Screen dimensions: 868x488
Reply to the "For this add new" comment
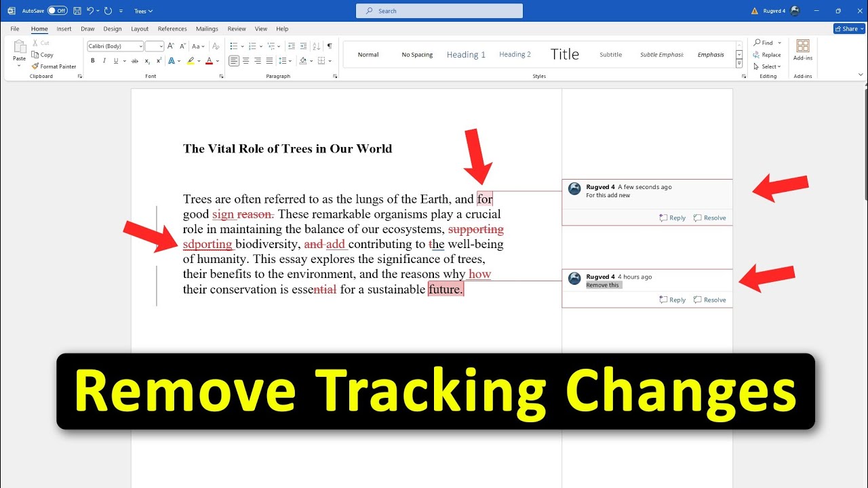[x=672, y=218]
